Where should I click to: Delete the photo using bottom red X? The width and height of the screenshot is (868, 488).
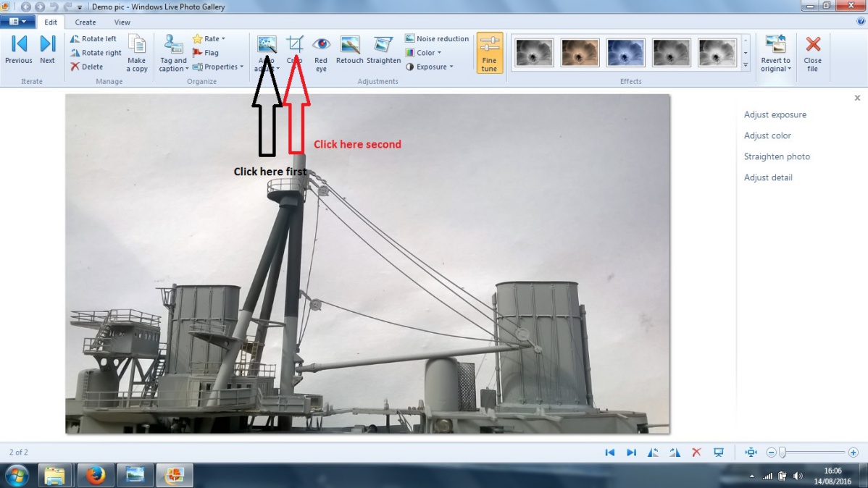coord(696,452)
